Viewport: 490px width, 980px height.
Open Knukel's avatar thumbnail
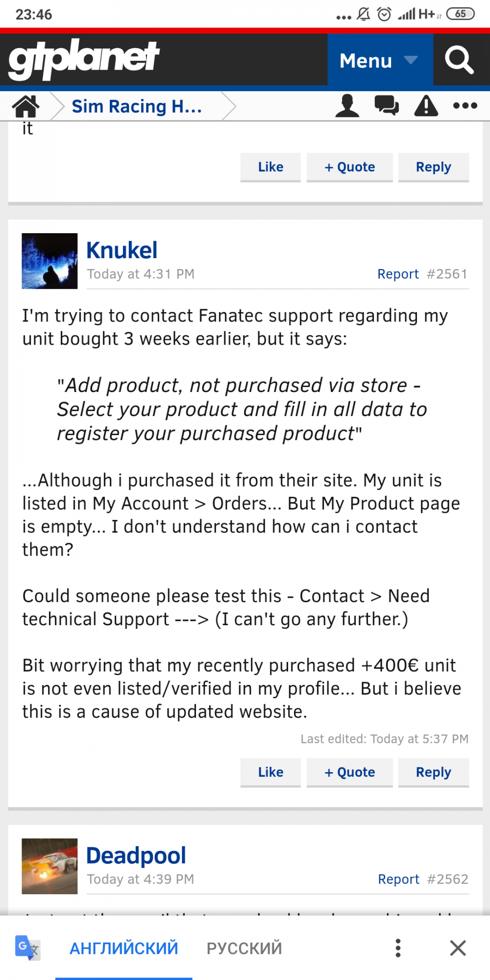pos(49,261)
